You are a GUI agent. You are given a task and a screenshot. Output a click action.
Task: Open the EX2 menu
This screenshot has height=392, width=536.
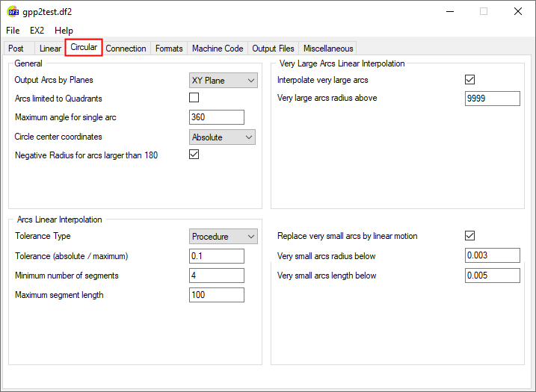37,31
